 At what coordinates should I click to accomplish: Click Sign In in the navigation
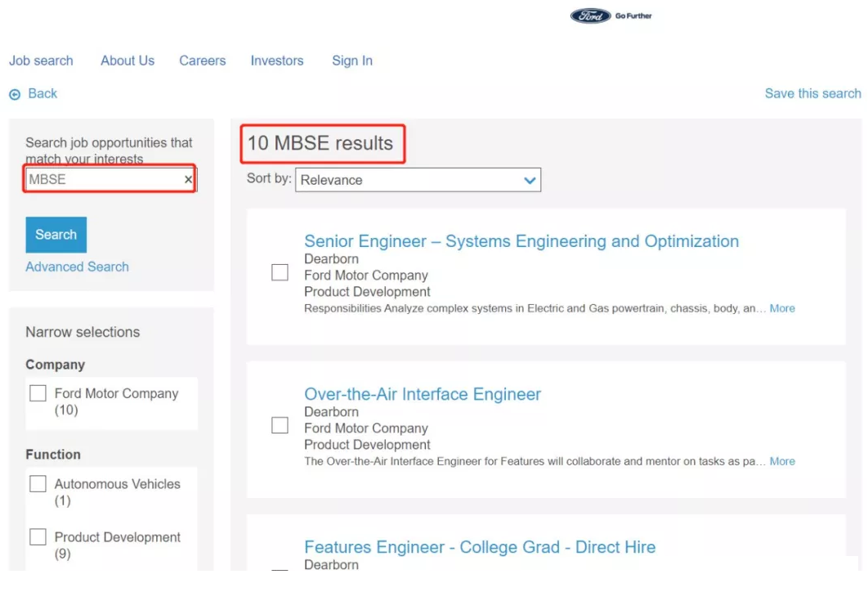(352, 61)
